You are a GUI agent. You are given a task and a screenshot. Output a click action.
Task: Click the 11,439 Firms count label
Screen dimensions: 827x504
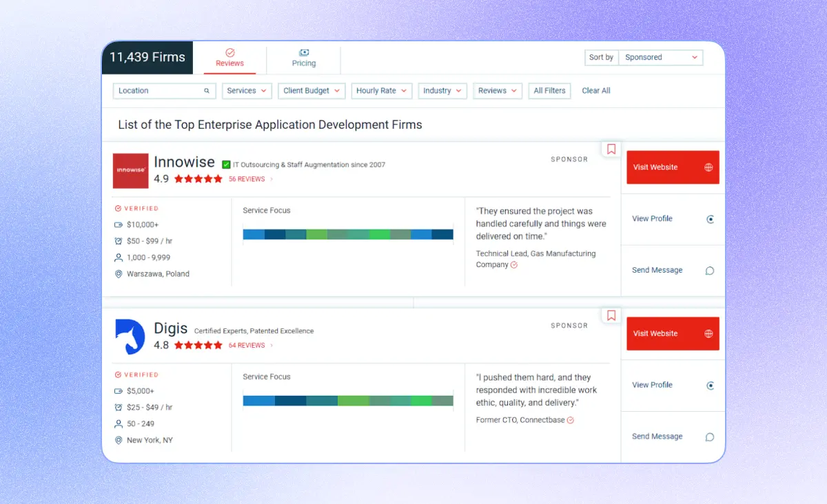[147, 58]
